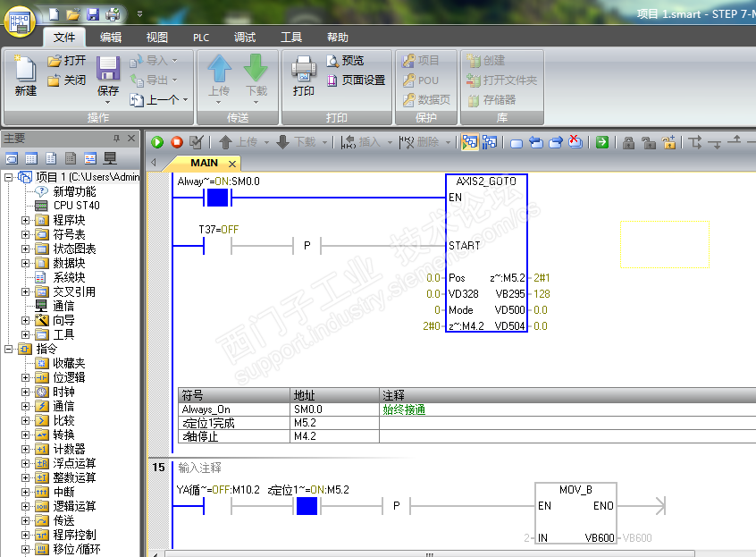Click the 新建 ribbon button
Image resolution: width=756 pixels, height=557 pixels.
click(26, 76)
